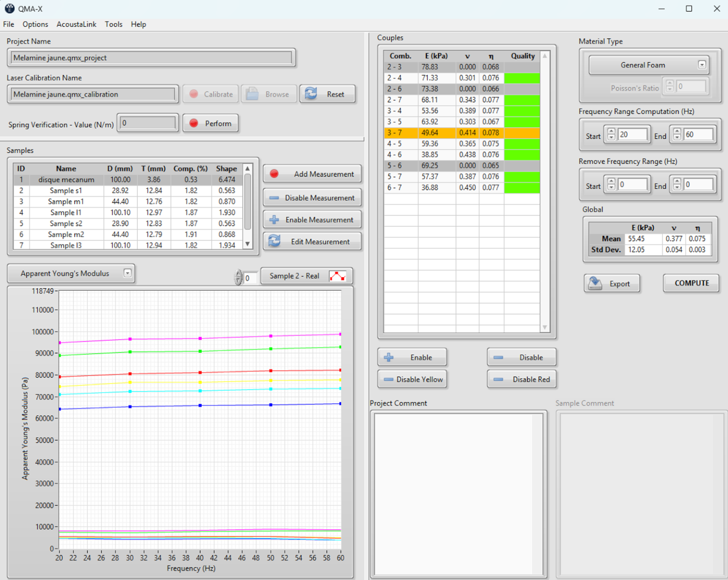Click the minus icon on Disable Measurement
This screenshot has width=728, height=580.
[274, 198]
